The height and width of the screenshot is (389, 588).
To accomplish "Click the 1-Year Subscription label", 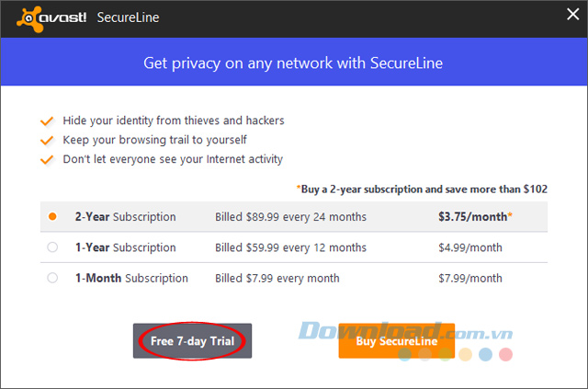I will [125, 247].
